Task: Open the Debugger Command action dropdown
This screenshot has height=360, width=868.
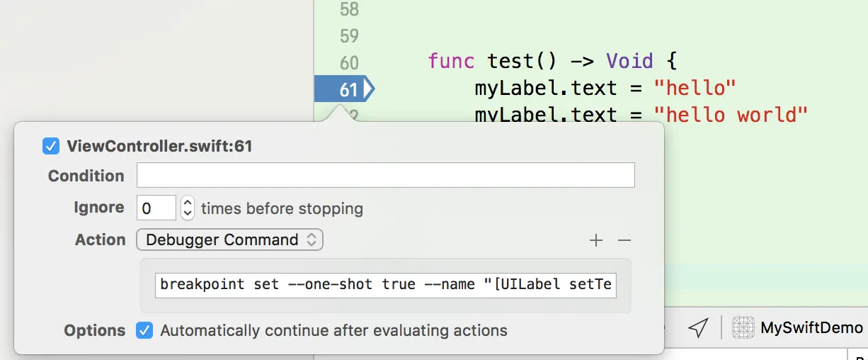Action: 229,240
